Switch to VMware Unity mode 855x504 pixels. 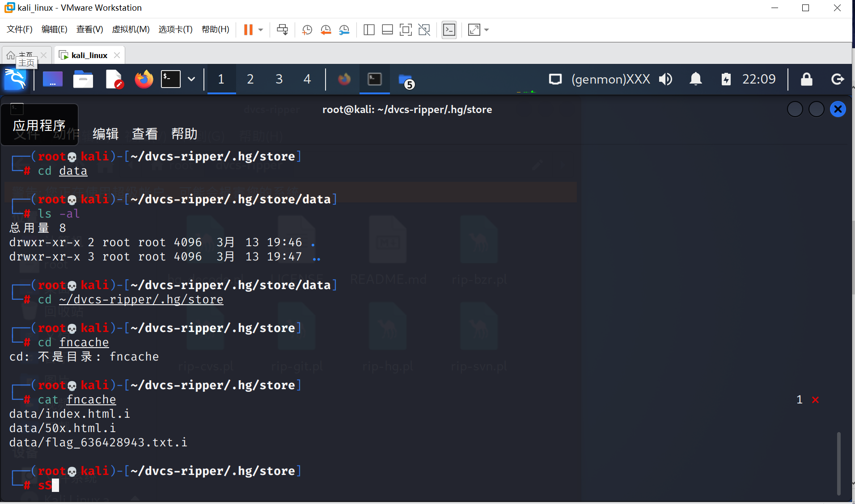click(424, 30)
